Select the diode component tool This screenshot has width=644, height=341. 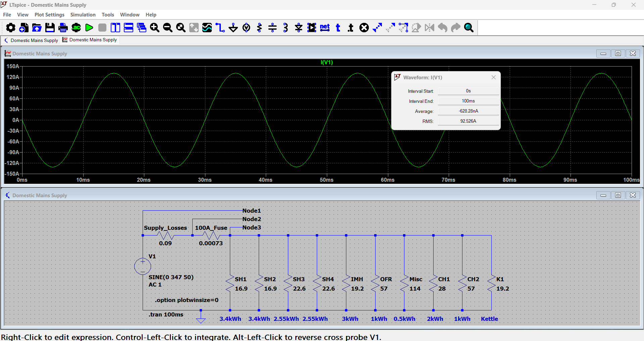pos(299,28)
